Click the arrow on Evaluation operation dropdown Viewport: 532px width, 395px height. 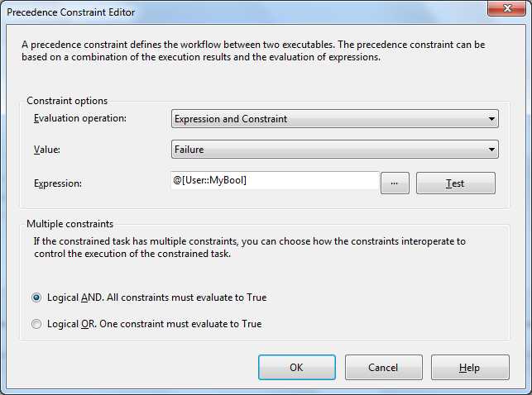click(x=491, y=119)
